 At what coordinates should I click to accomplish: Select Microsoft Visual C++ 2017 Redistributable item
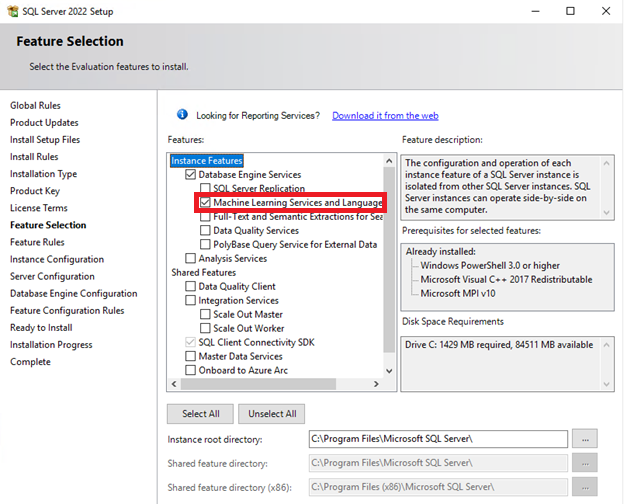pos(506,279)
